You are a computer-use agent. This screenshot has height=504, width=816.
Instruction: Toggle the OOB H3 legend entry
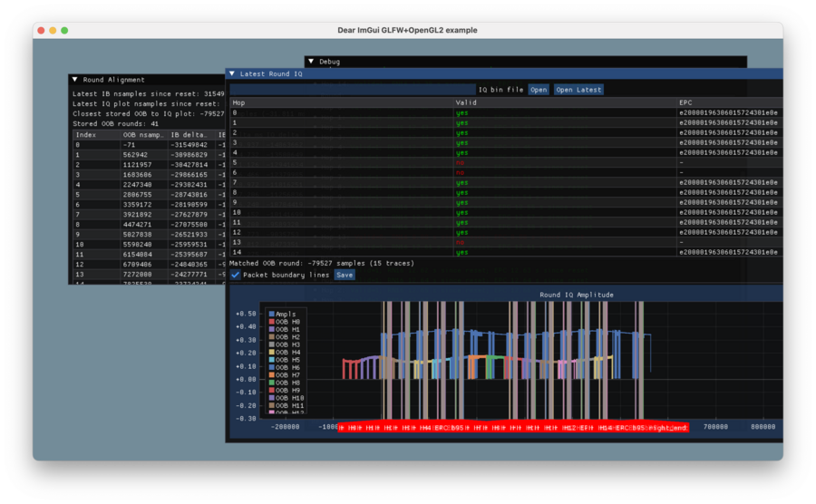284,344
